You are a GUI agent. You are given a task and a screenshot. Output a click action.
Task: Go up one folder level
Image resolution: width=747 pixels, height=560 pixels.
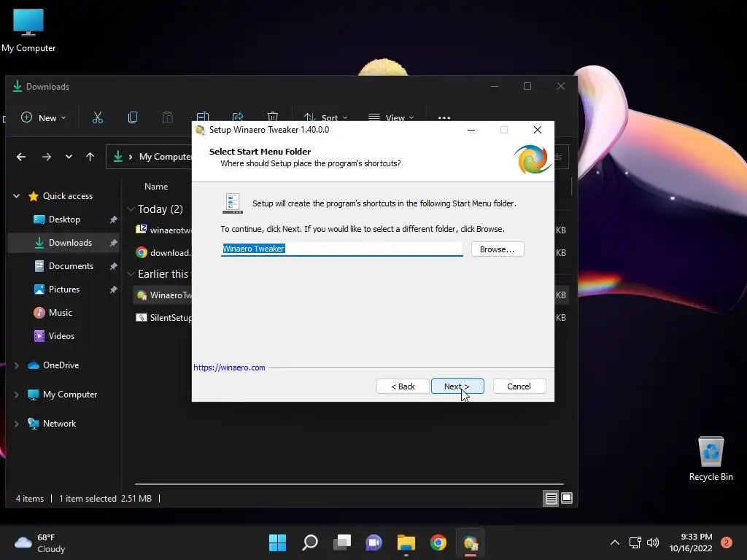(x=90, y=157)
